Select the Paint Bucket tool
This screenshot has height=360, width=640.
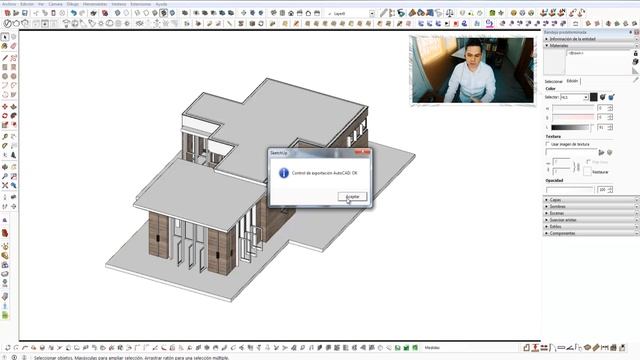pyautogui.click(x=5, y=46)
